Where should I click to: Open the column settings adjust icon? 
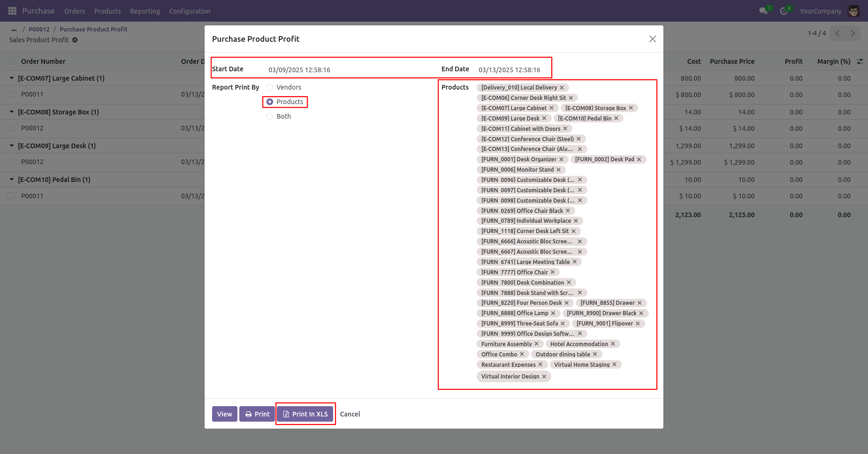point(860,61)
